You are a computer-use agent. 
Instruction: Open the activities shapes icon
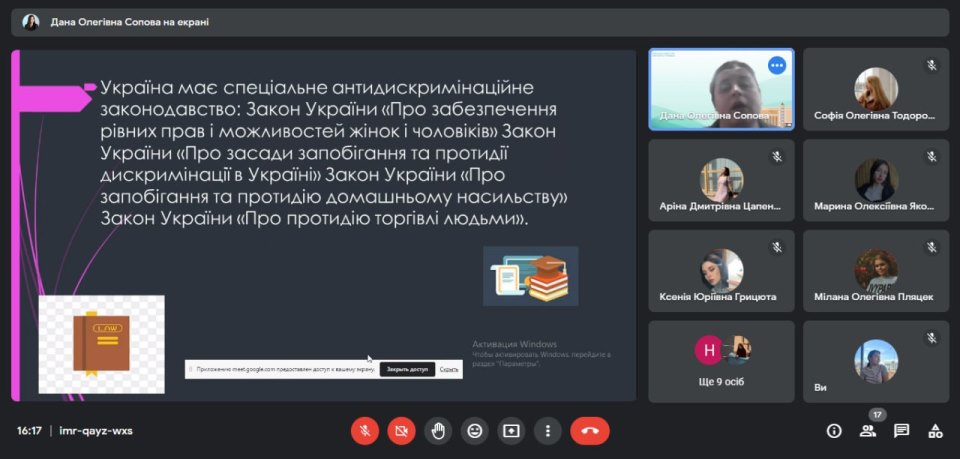click(x=935, y=431)
